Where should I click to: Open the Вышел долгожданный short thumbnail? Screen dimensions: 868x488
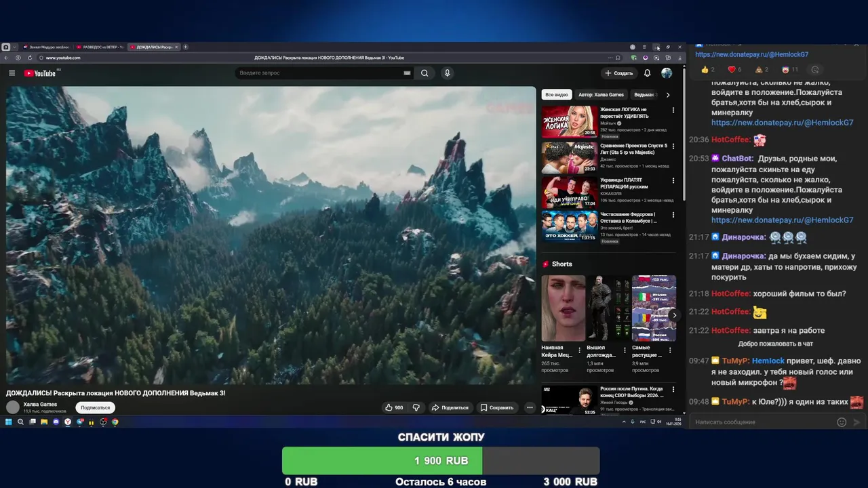608,308
